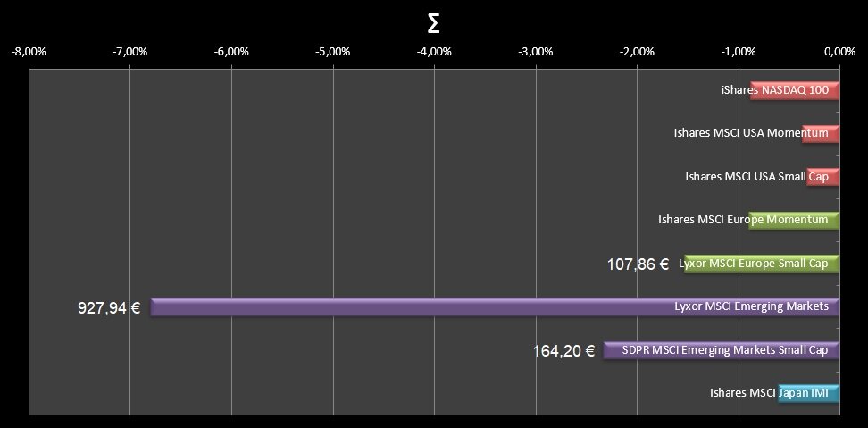Select the 164,20 € data label

pyautogui.click(x=563, y=351)
